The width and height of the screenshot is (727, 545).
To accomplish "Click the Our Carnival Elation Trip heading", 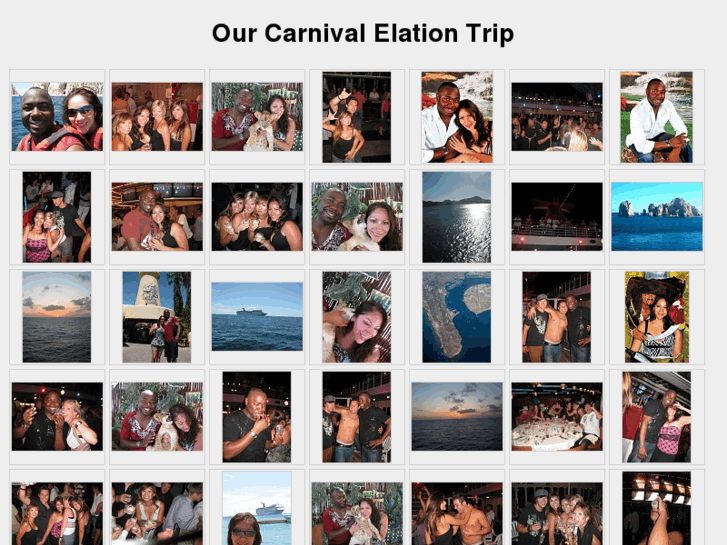I will pos(363,33).
